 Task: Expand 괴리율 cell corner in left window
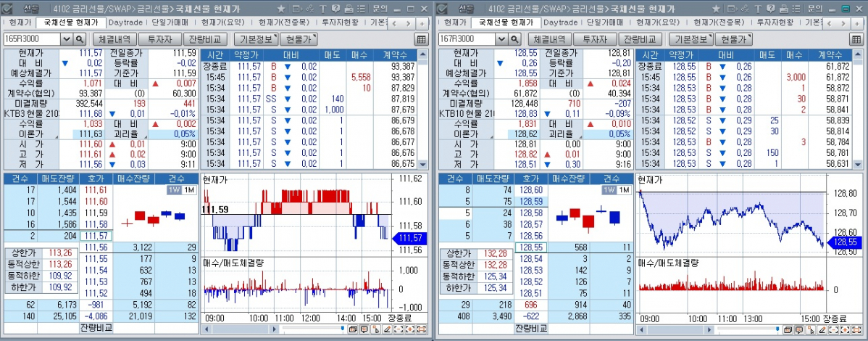point(146,137)
